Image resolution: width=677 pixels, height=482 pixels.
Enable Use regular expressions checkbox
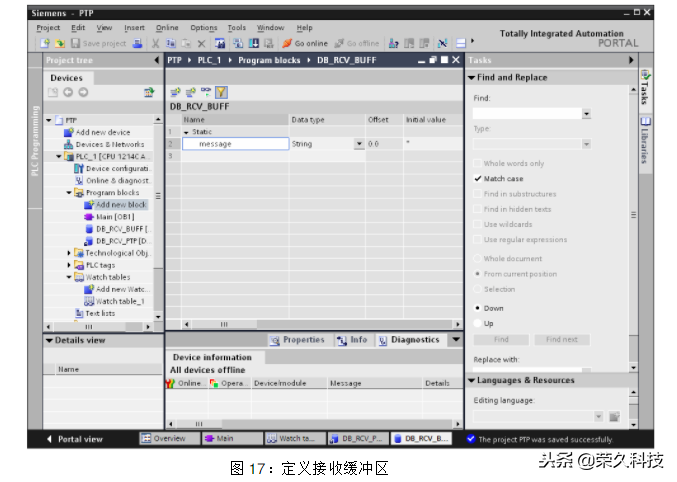click(x=477, y=239)
